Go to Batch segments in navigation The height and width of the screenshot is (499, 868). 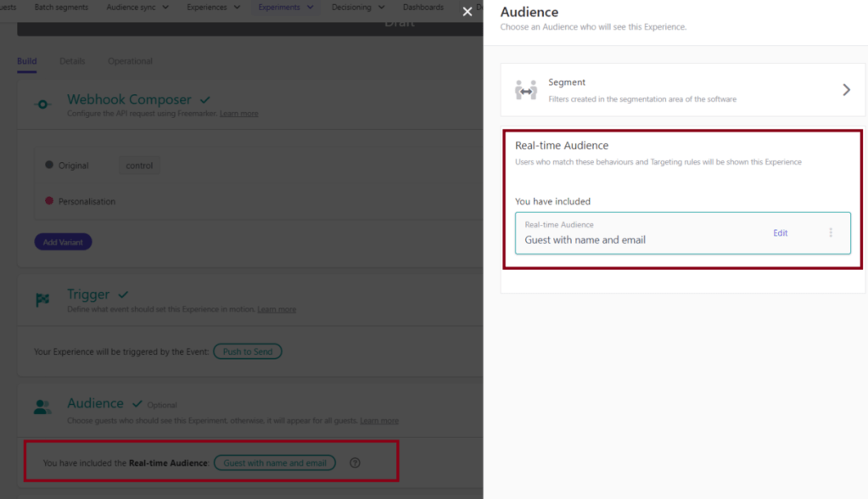click(61, 8)
